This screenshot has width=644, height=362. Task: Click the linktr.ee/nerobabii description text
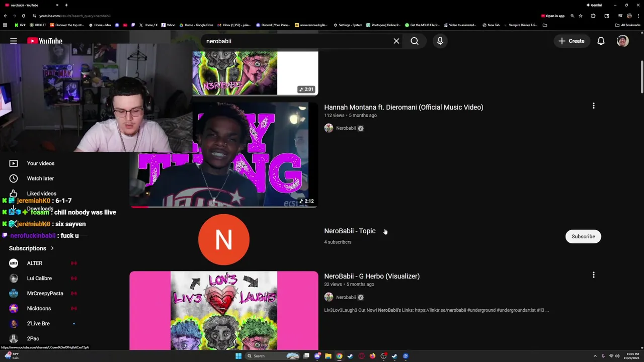[440, 310]
